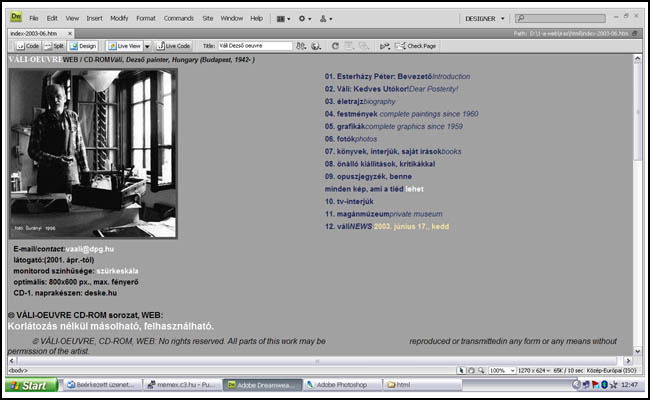
Task: Open the Insert menu
Action: click(x=94, y=19)
